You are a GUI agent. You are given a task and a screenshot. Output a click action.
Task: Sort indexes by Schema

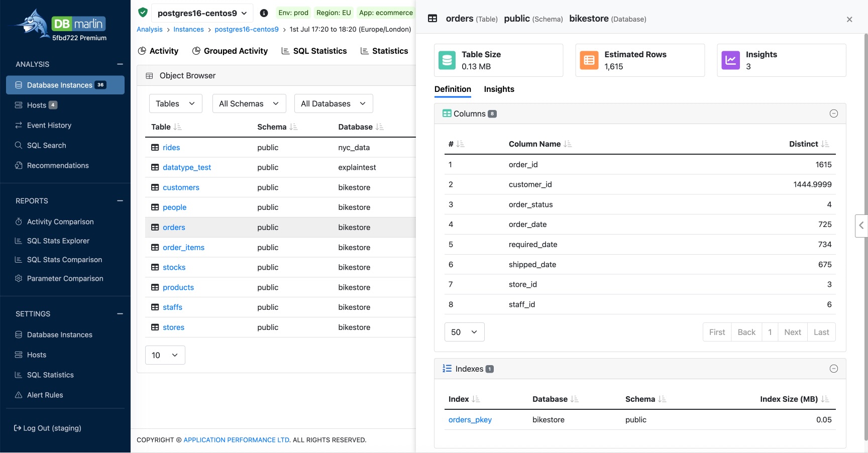tap(662, 399)
